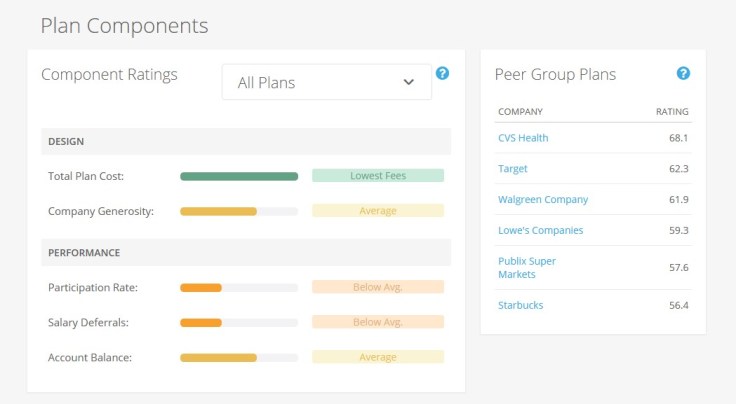Click the Salary Deferrals rating bar
The height and width of the screenshot is (404, 736).
point(239,322)
